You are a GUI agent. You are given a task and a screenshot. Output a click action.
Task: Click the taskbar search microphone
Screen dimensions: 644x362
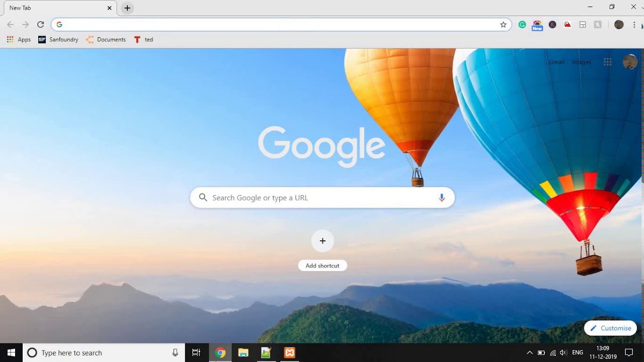(x=175, y=352)
